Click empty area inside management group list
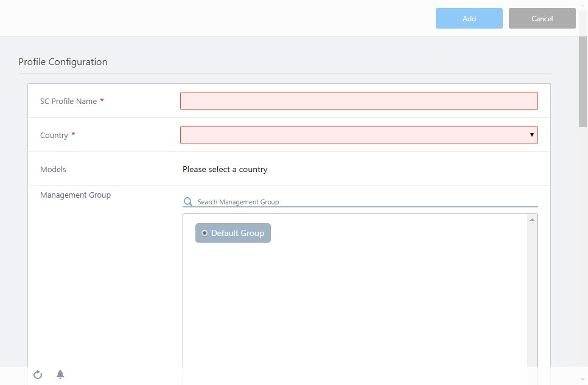The image size is (588, 385). 353,304
